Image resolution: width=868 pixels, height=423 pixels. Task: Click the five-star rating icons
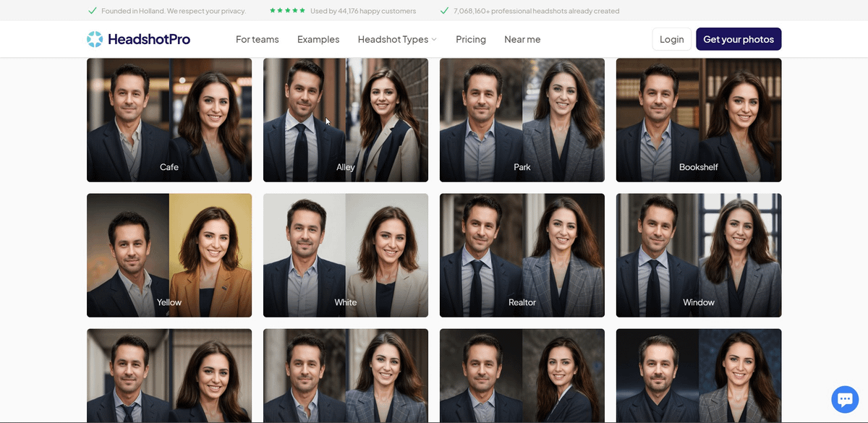(x=287, y=11)
